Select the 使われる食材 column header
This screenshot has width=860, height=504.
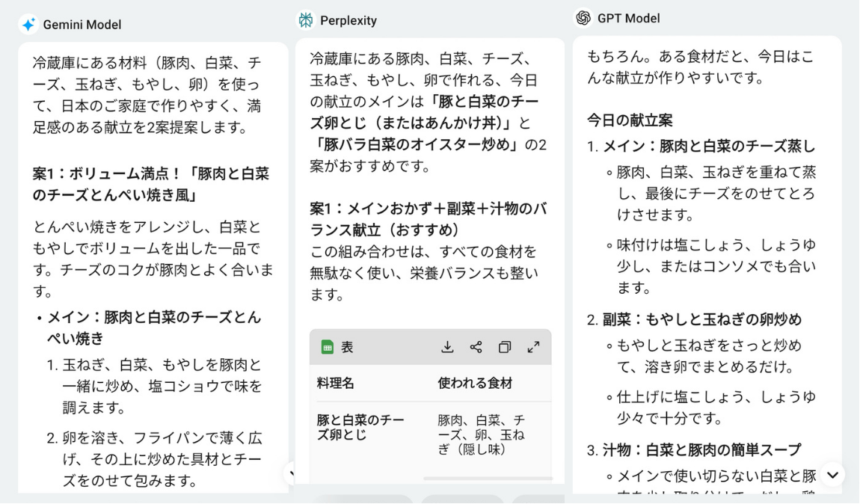pyautogui.click(x=475, y=384)
